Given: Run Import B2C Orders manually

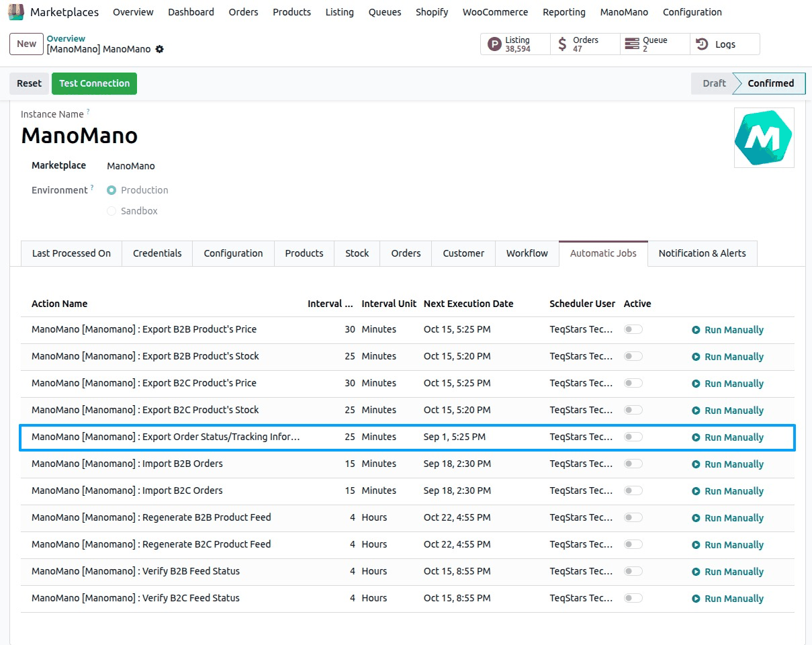Looking at the screenshot, I should click(x=728, y=491).
